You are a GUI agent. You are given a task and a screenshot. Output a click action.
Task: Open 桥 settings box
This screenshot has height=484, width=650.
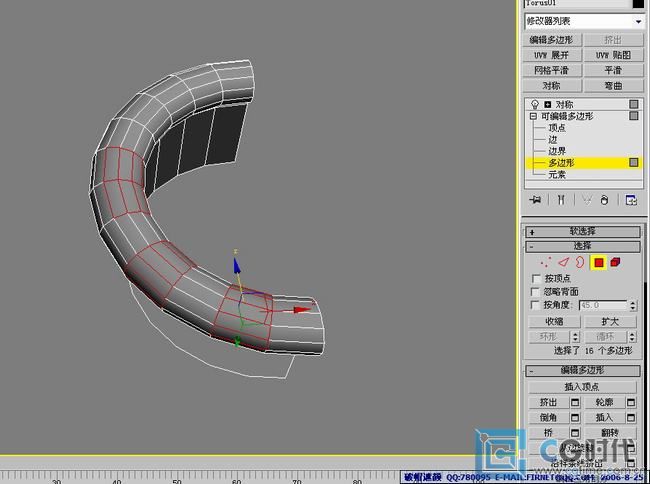point(575,433)
